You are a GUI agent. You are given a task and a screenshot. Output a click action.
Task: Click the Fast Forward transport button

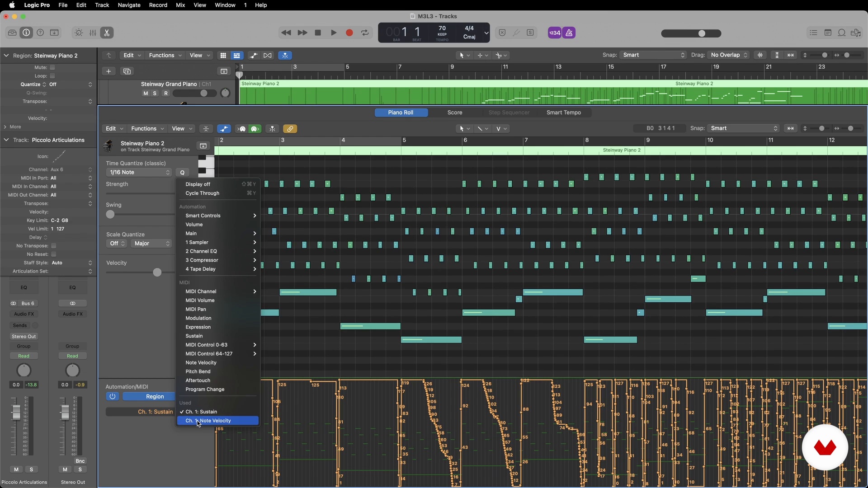click(x=302, y=33)
